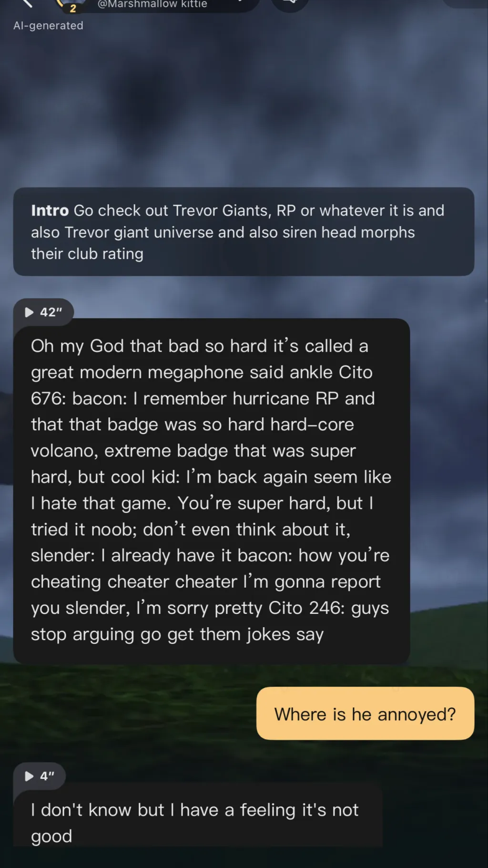Open the Intro card about Trevor Giants

[244, 232]
